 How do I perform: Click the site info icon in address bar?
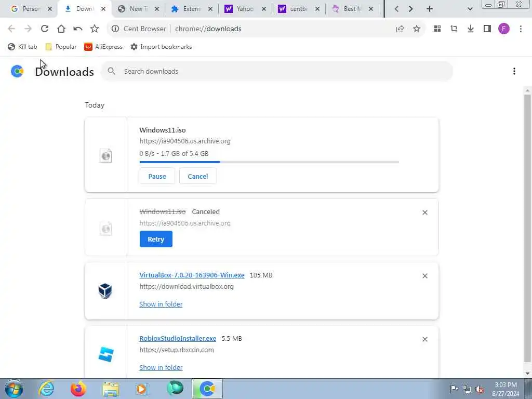[x=115, y=29]
